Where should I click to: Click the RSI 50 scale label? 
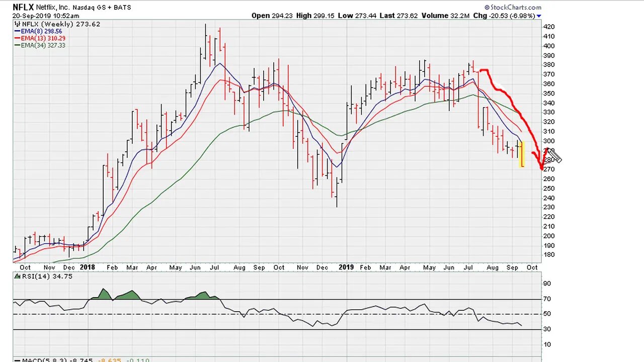tap(547, 314)
